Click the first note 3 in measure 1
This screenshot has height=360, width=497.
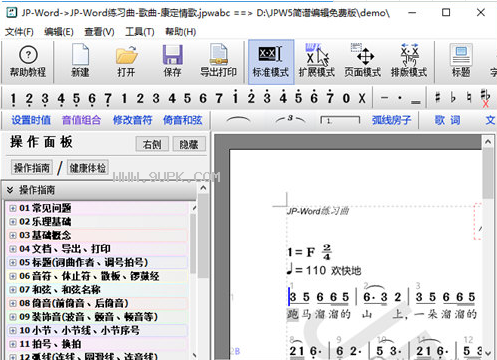[x=293, y=297]
